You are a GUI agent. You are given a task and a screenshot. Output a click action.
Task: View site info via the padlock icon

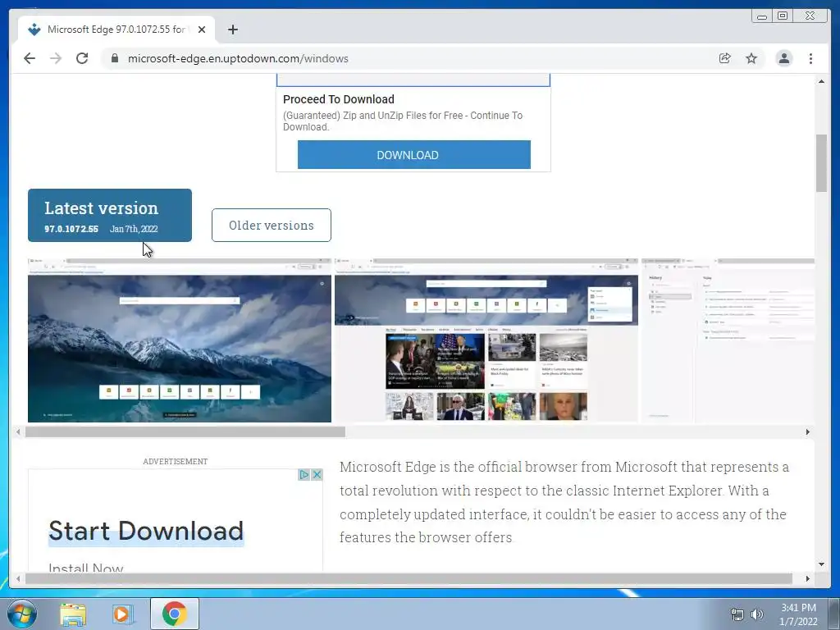tap(114, 58)
